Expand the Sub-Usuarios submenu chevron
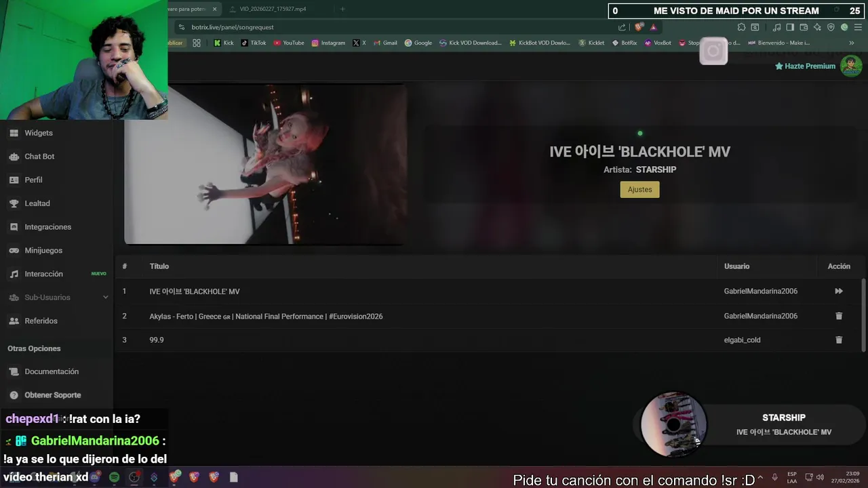The image size is (868, 488). (x=105, y=298)
